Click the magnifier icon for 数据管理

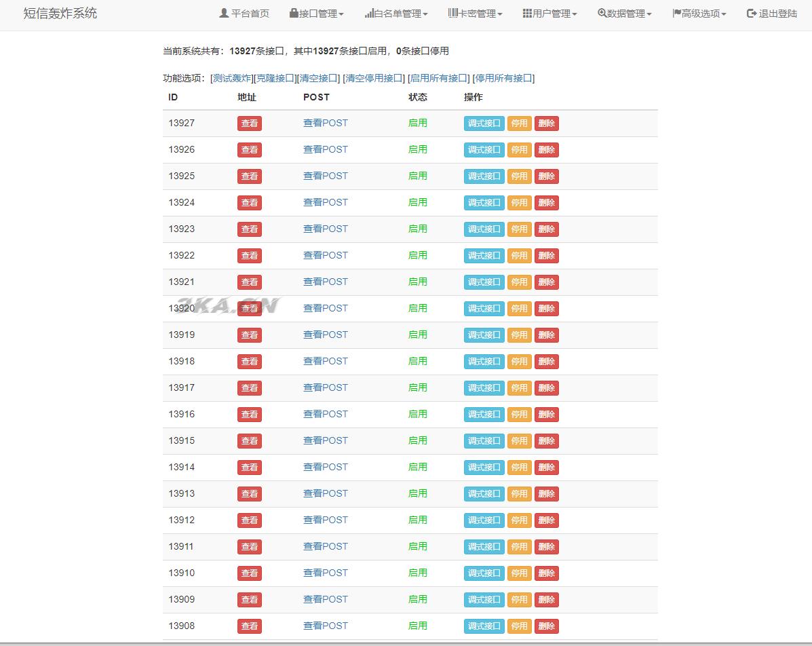pos(602,14)
